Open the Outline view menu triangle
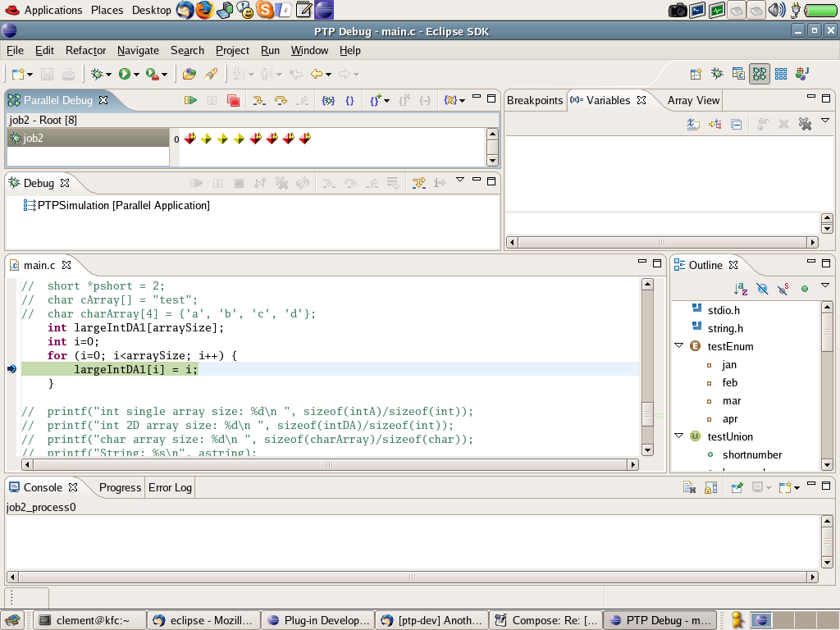840x630 pixels. 825,285
